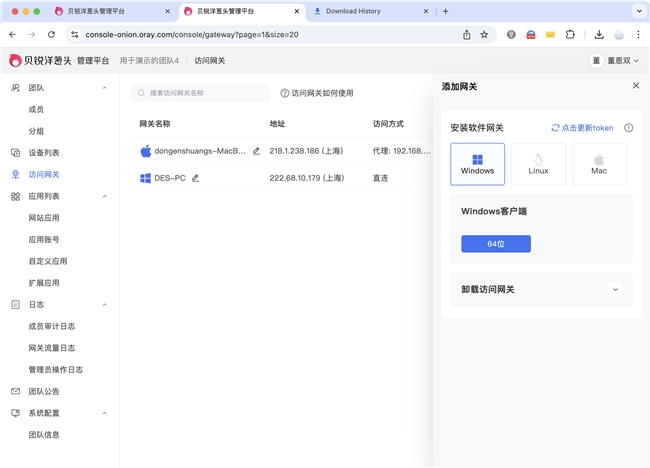Click the edit pencil next to dongenshuangs-MacB gateway
This screenshot has height=468, width=650.
257,151
